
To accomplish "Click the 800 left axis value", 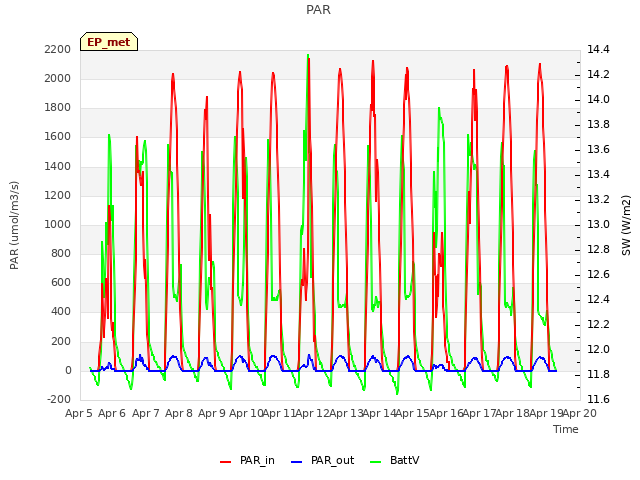I will pyautogui.click(x=61, y=253).
